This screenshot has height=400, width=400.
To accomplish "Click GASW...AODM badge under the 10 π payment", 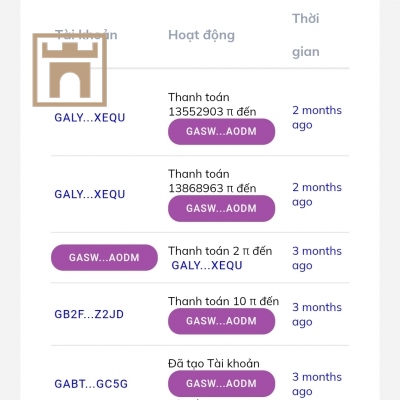I will point(221,321).
